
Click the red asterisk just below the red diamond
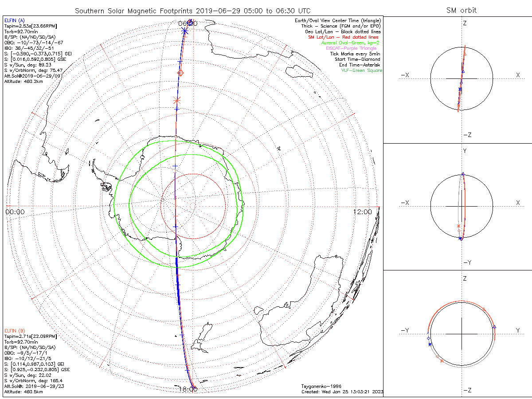click(x=177, y=101)
